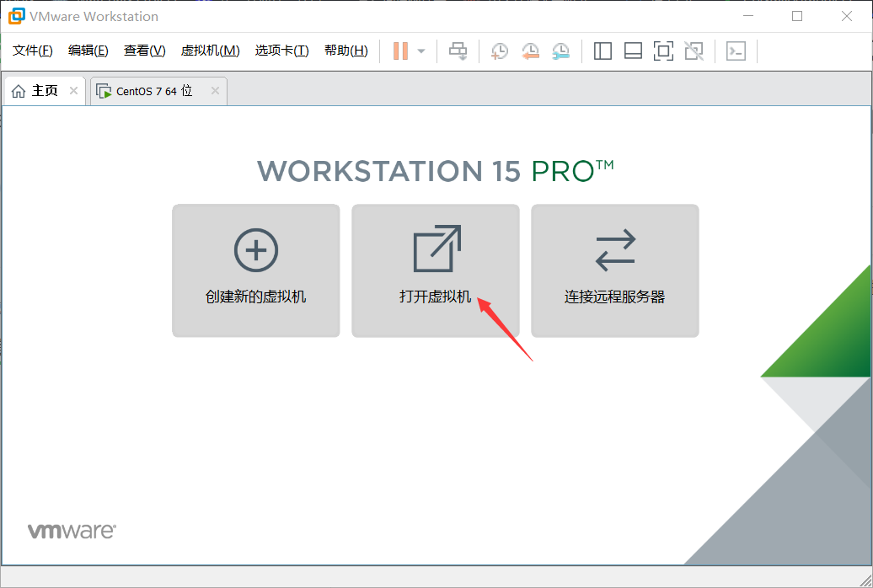Enter full screen mode icon
The image size is (873, 588).
pos(663,51)
